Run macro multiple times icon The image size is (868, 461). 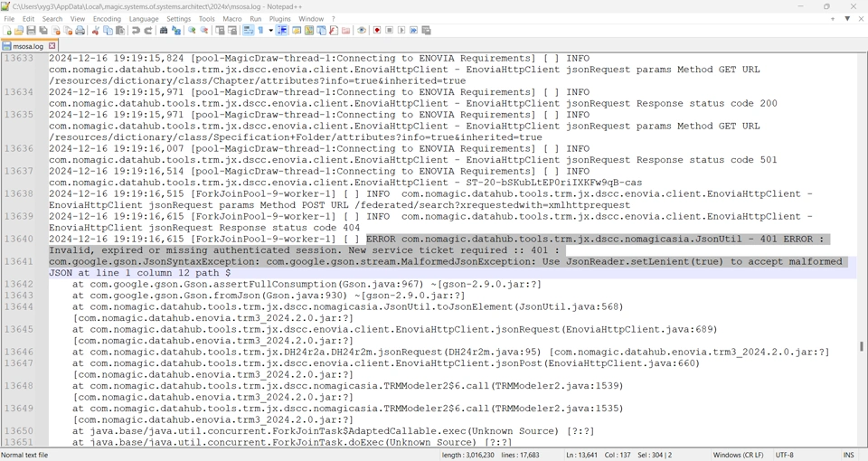pyautogui.click(x=413, y=31)
